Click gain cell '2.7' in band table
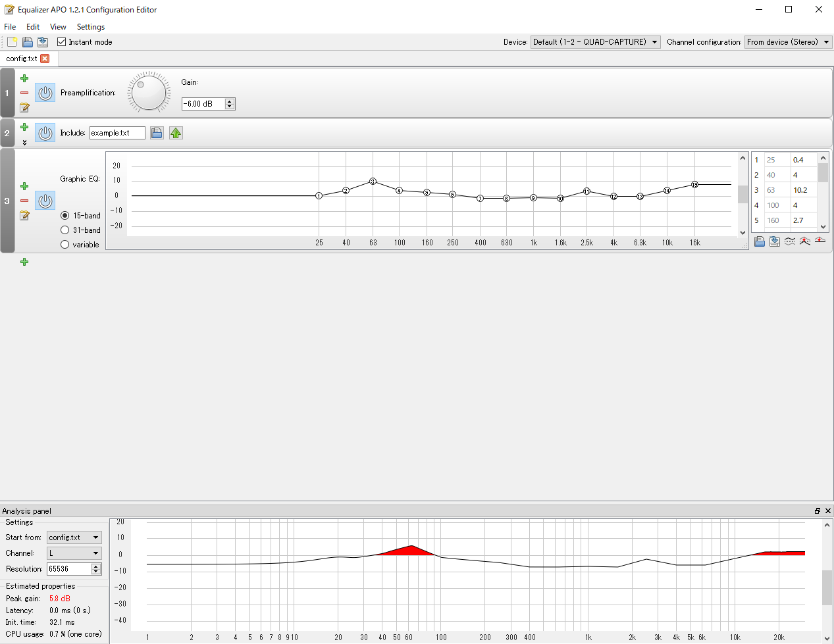The height and width of the screenshot is (644, 834). coord(804,220)
